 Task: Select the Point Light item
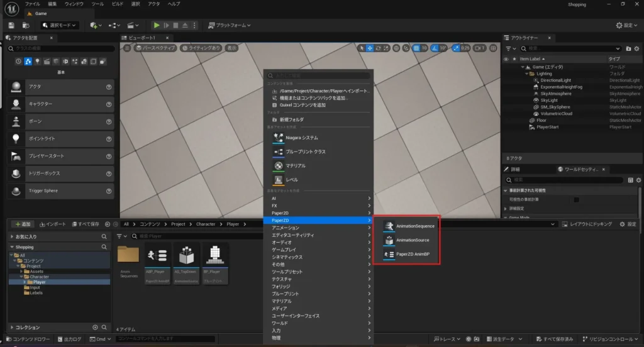point(61,139)
